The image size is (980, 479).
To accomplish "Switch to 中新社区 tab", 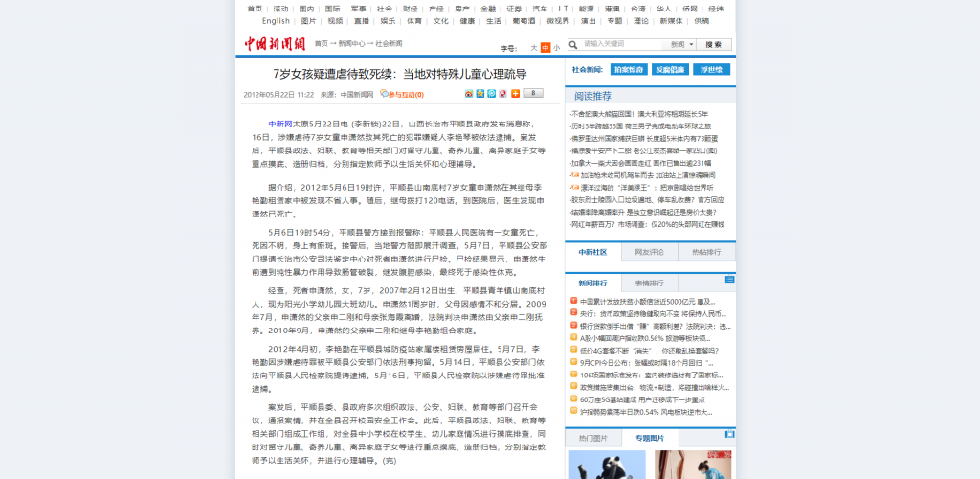I will click(x=593, y=252).
